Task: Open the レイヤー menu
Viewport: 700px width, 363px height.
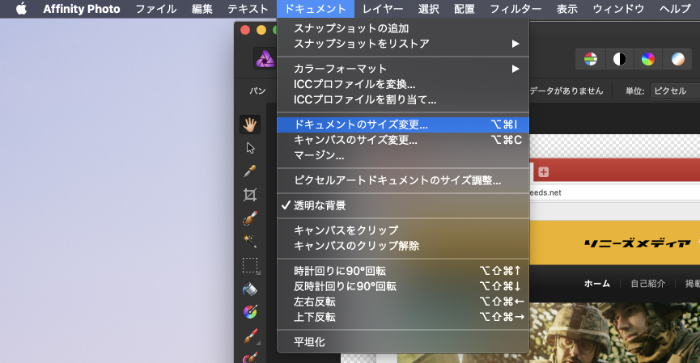Action: pos(383,9)
